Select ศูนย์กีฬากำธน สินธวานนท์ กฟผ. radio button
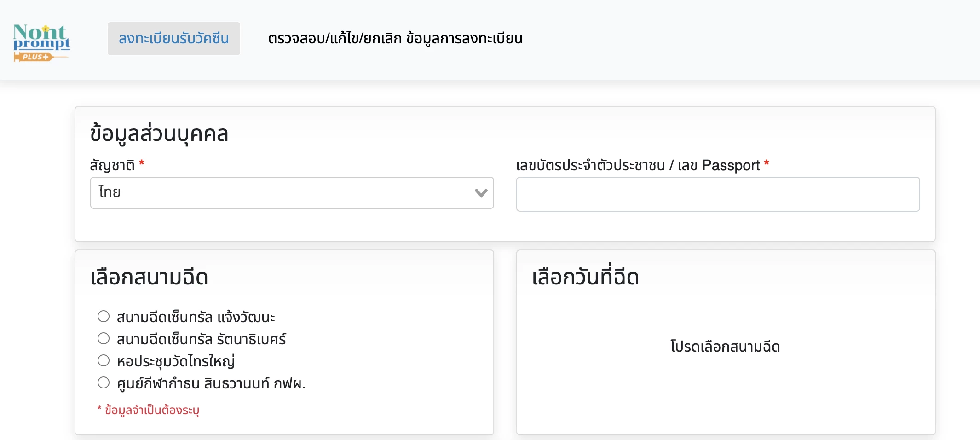Screen dimensions: 980x440 point(104,382)
